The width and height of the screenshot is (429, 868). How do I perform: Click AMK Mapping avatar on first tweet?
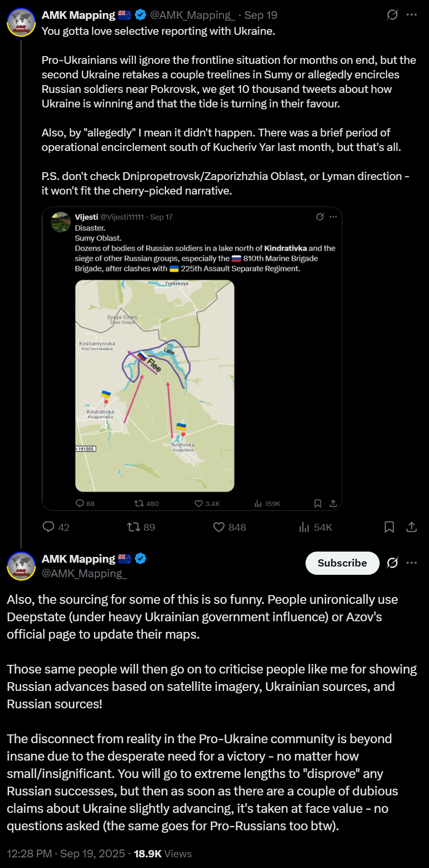pos(21,22)
